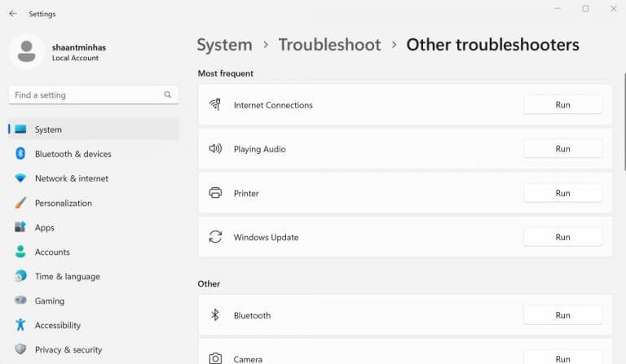Click the Most frequent section heading
This screenshot has width=626, height=364.
226,73
